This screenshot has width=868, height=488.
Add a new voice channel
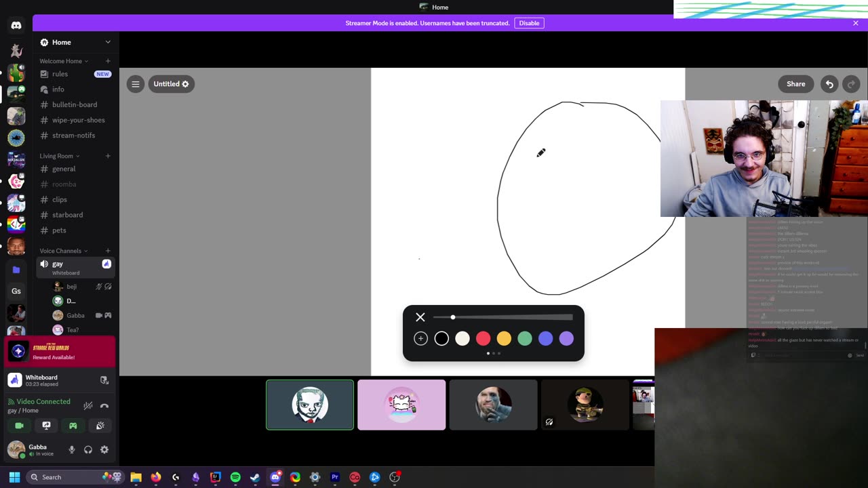pyautogui.click(x=108, y=251)
